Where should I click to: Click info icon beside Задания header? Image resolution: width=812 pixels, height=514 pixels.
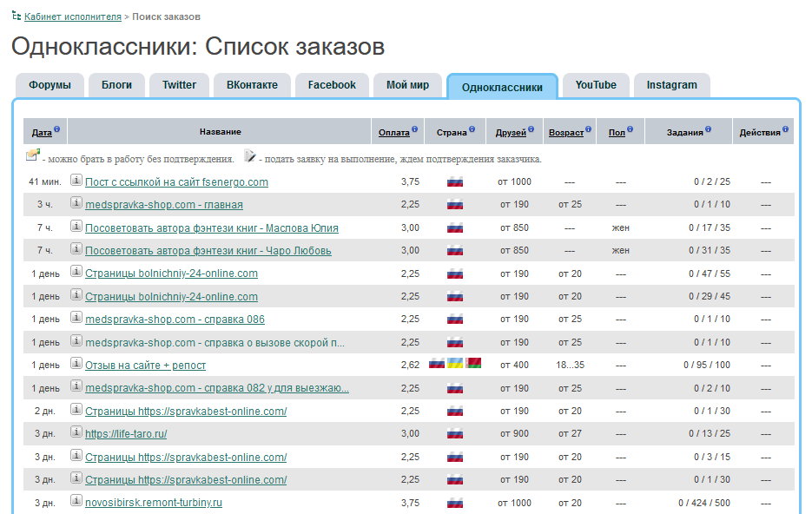pos(709,130)
